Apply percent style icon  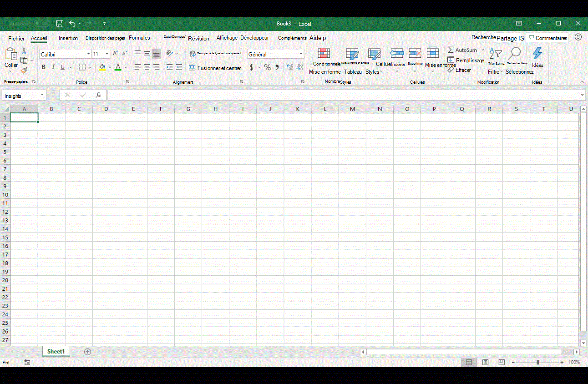point(267,67)
